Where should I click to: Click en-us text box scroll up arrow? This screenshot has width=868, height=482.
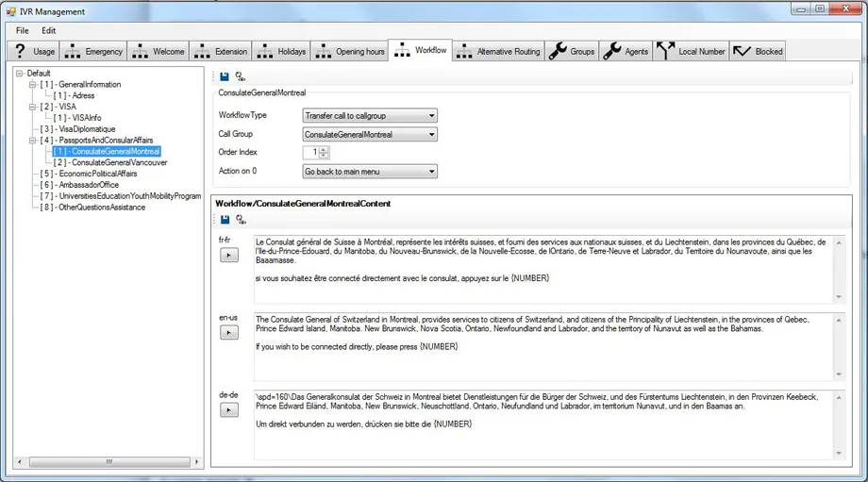coord(839,321)
